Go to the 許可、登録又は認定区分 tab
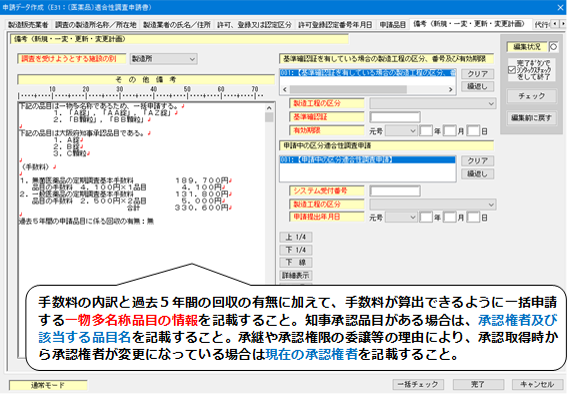 click(254, 25)
